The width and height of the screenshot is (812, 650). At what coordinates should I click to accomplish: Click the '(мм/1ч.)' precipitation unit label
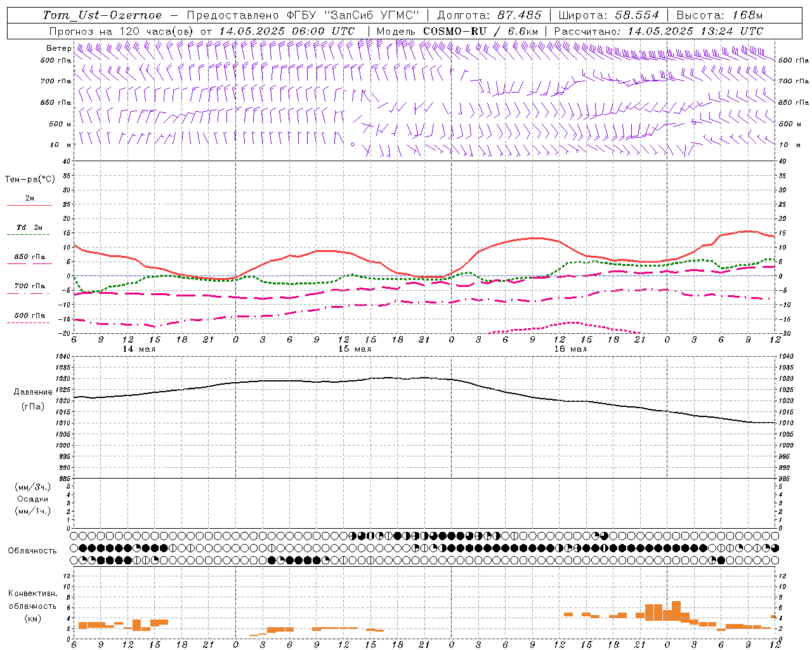point(33,511)
